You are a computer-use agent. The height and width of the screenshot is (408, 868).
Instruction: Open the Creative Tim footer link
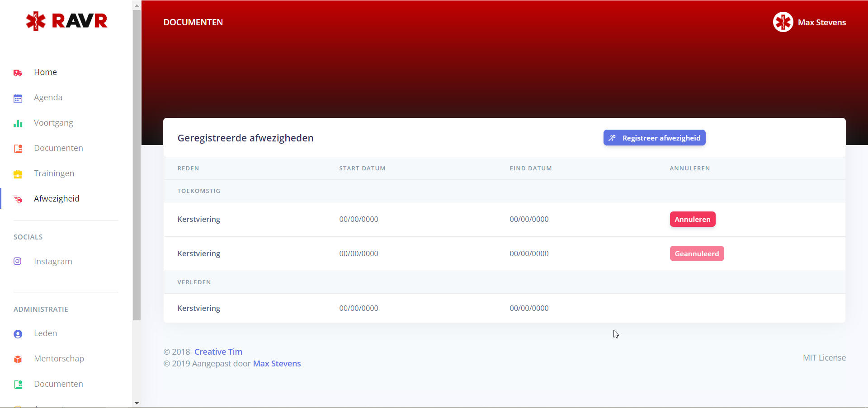(x=218, y=352)
